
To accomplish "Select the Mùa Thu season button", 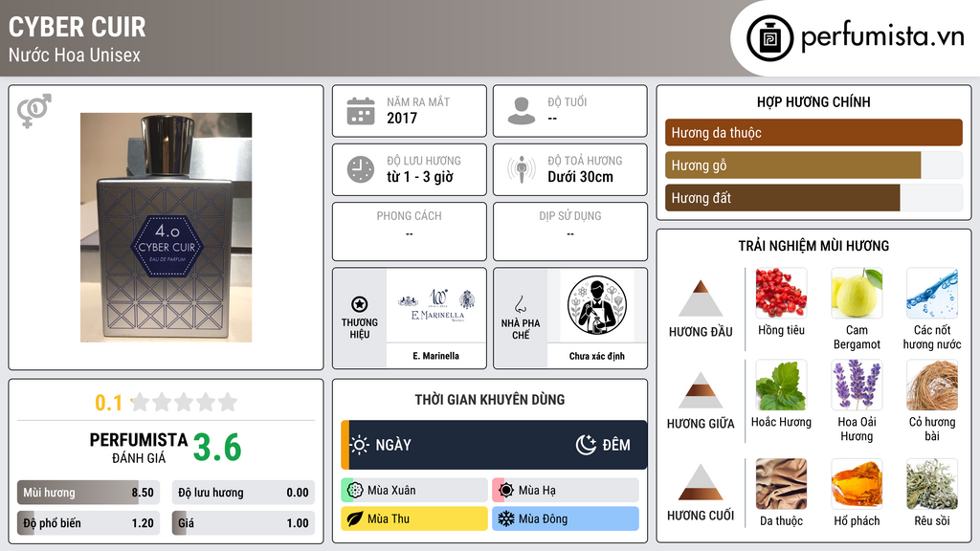I will (414, 518).
